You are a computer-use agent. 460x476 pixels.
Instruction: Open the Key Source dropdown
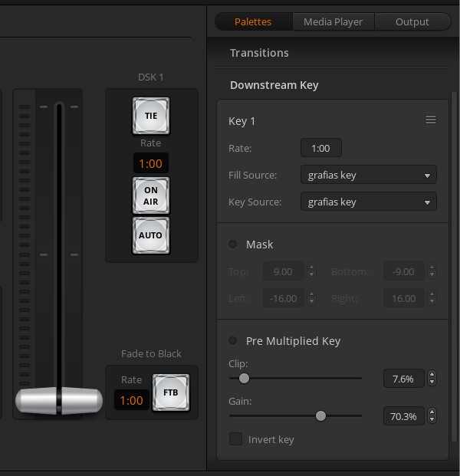point(368,202)
